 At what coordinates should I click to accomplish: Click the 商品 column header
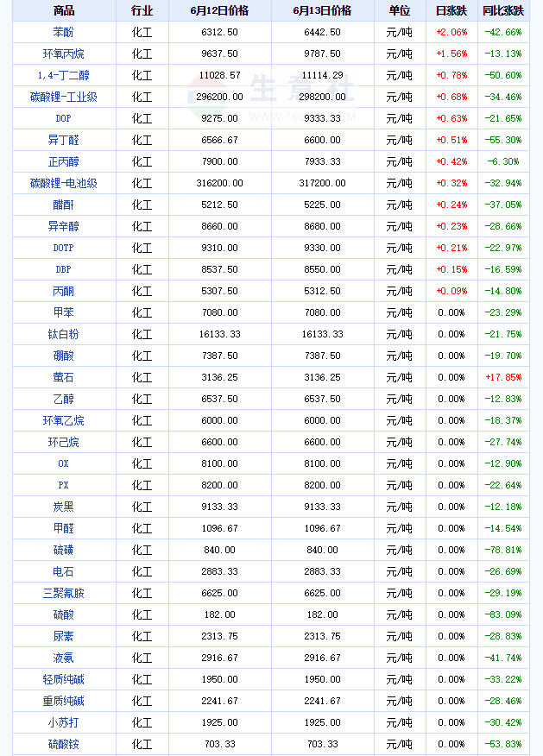point(64,10)
